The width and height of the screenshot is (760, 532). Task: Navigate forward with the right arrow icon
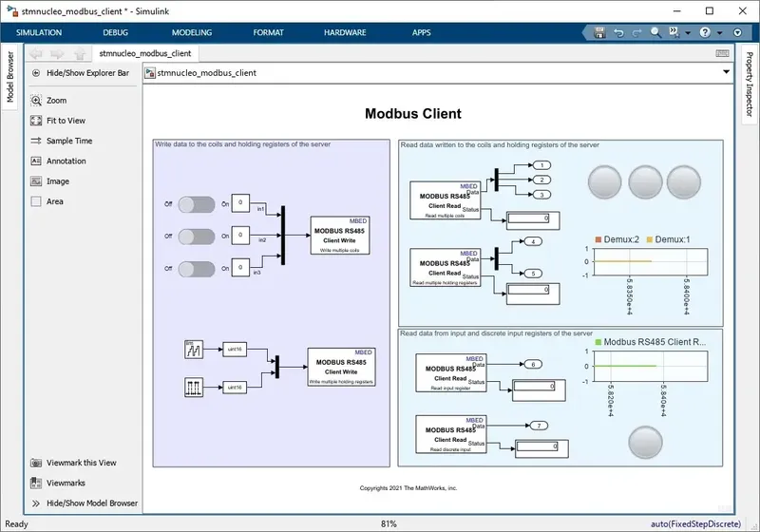(57, 53)
